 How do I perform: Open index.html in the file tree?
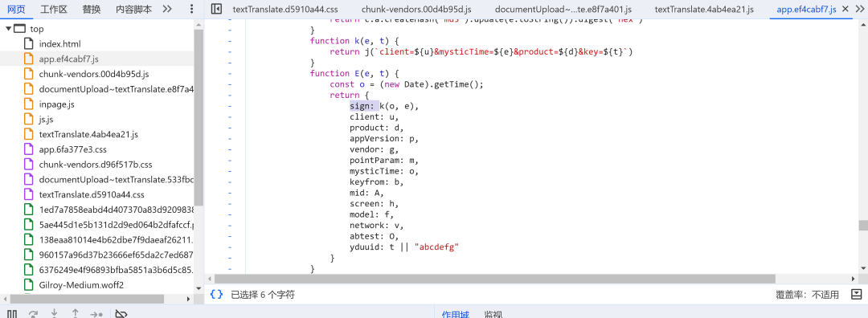point(60,43)
